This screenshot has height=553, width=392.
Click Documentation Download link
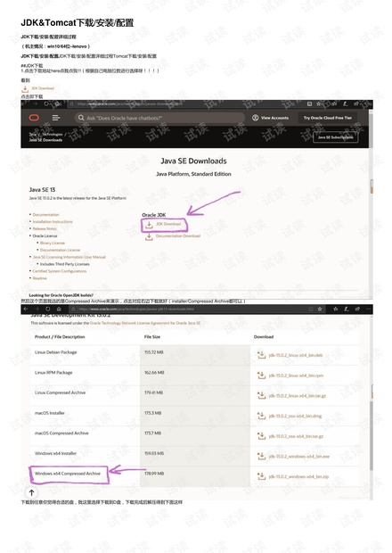[x=178, y=236]
